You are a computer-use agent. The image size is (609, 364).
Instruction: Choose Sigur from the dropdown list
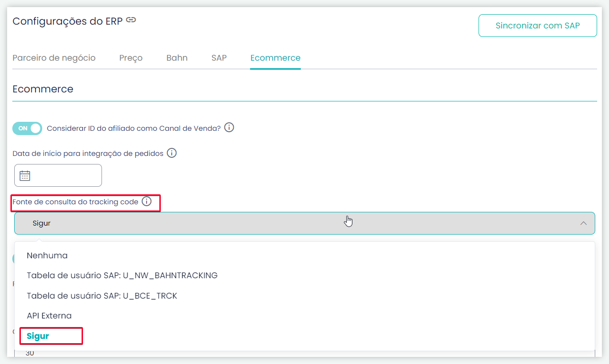point(304,336)
